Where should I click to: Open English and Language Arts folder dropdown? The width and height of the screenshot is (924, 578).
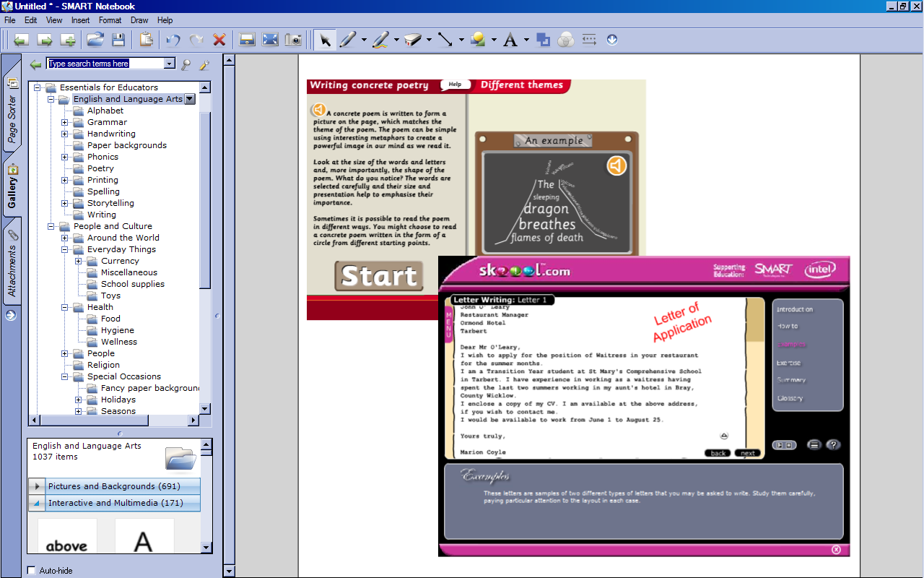pos(190,99)
